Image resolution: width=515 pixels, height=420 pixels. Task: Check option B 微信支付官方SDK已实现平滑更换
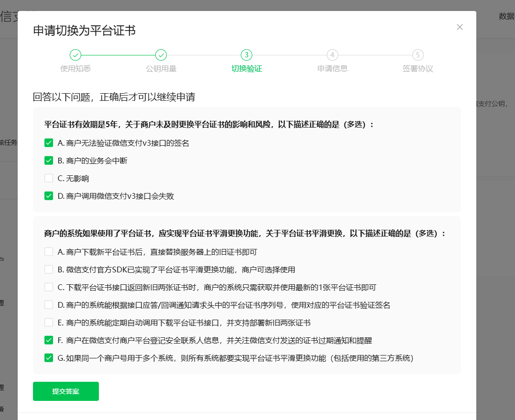(49, 269)
